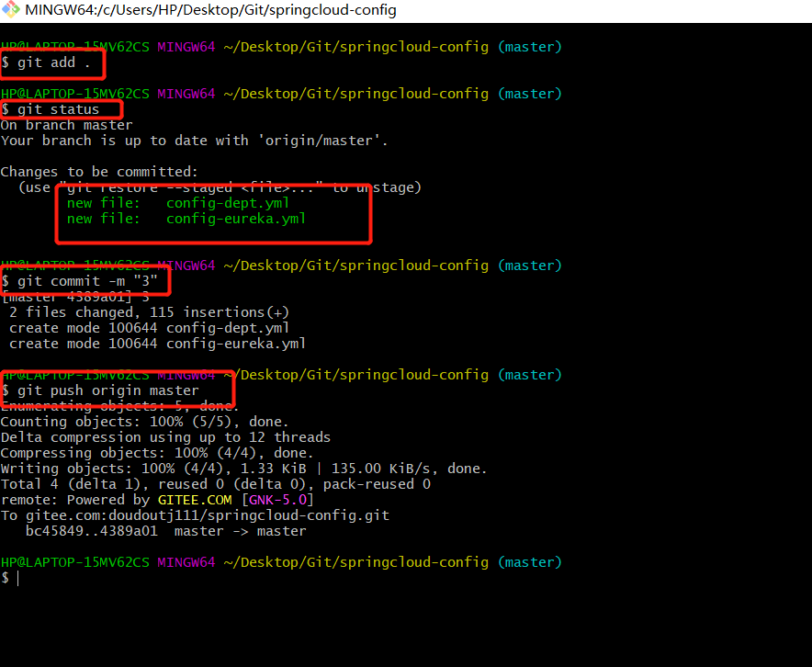Click 'Counting objects: 100% (5/5), done.' line
The width and height of the screenshot is (812, 667).
coord(145,422)
